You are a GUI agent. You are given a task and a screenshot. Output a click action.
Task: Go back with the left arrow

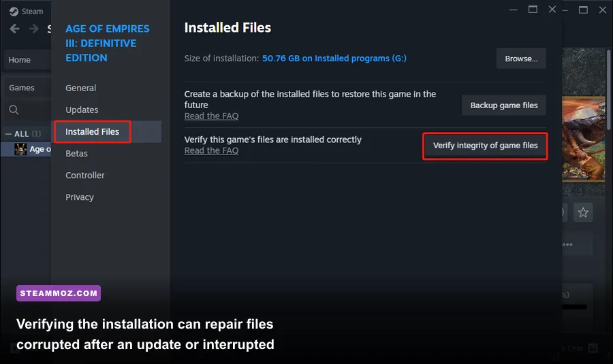coord(14,29)
